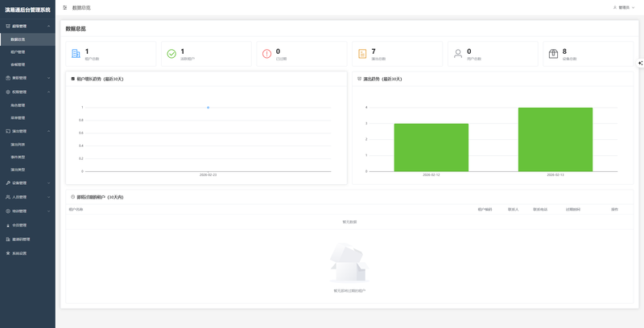644x328 pixels.
Task: Collapse the 权限管理 sidebar group
Action: tap(27, 92)
